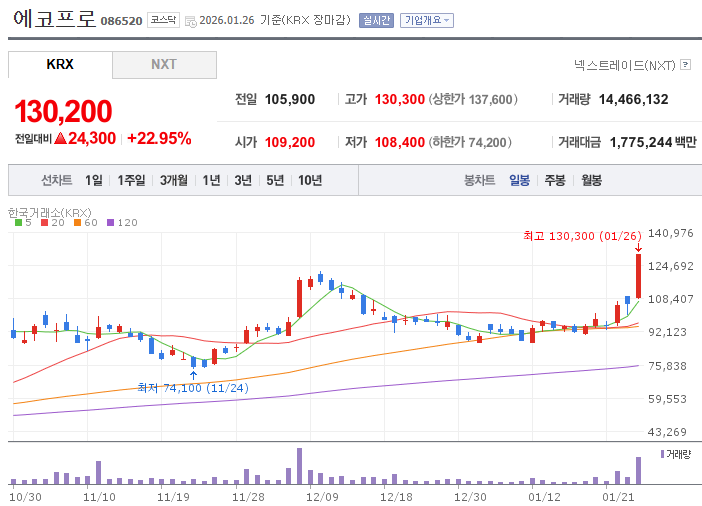The image size is (702, 506).
Task: Click the current price 130,200
Action: (63, 111)
